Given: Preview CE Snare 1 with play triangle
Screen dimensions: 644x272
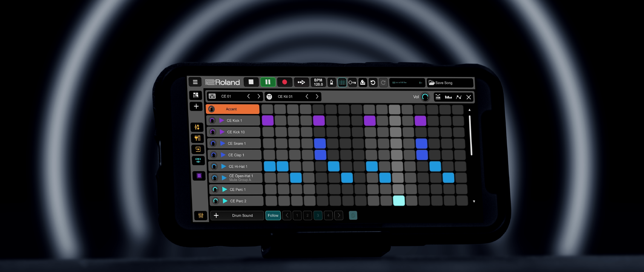Looking at the screenshot, I should [223, 144].
